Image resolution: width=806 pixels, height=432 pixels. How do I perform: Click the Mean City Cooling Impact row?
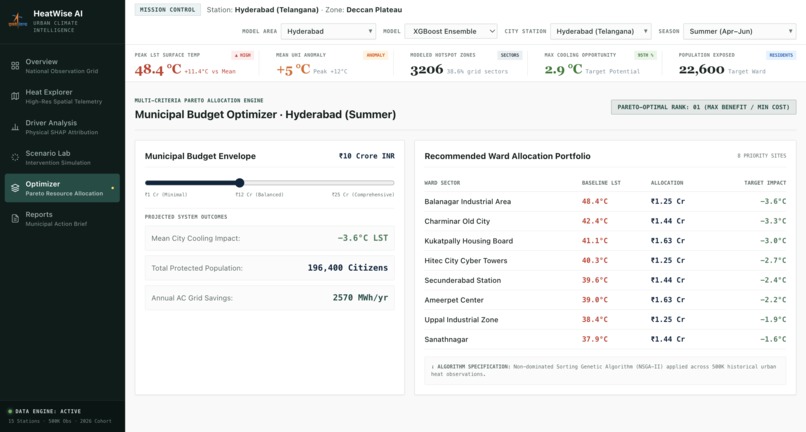[270, 238]
